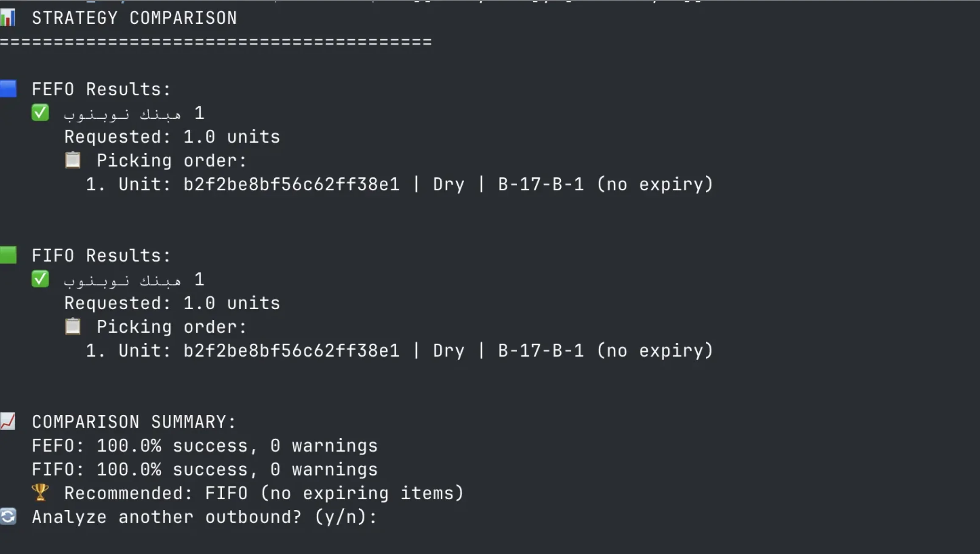Click the green checkmark under FEFO Results
The width and height of the screenshot is (980, 554).
(x=40, y=113)
